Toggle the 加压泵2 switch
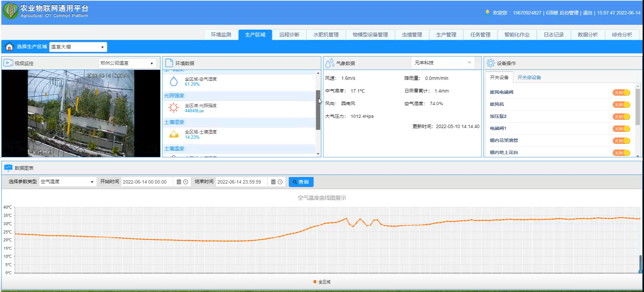This screenshot has height=292, width=644. [621, 116]
